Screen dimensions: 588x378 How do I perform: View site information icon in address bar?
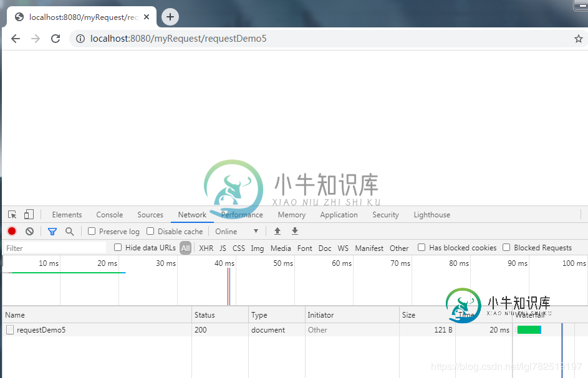(x=80, y=39)
